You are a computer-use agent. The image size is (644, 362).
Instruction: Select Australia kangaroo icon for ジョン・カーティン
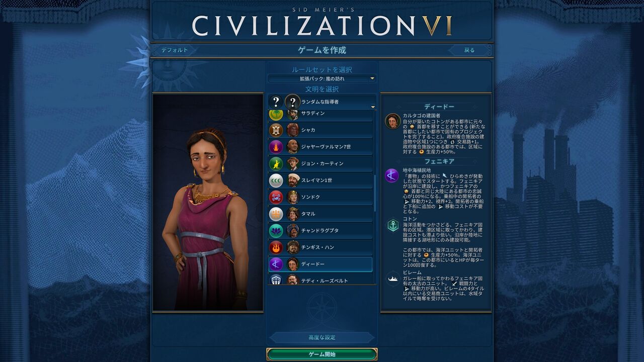(x=276, y=163)
